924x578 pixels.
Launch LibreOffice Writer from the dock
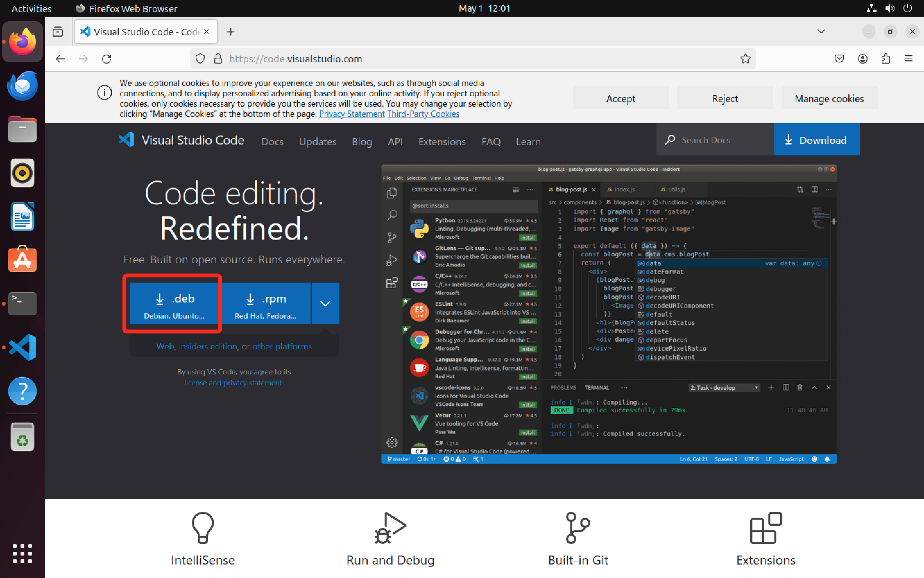(x=22, y=216)
